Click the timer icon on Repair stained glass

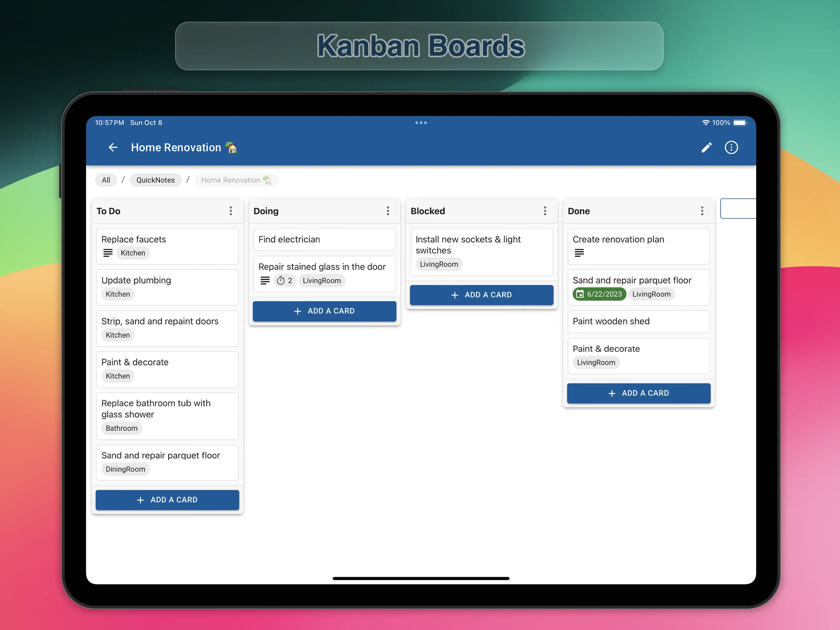click(x=281, y=281)
